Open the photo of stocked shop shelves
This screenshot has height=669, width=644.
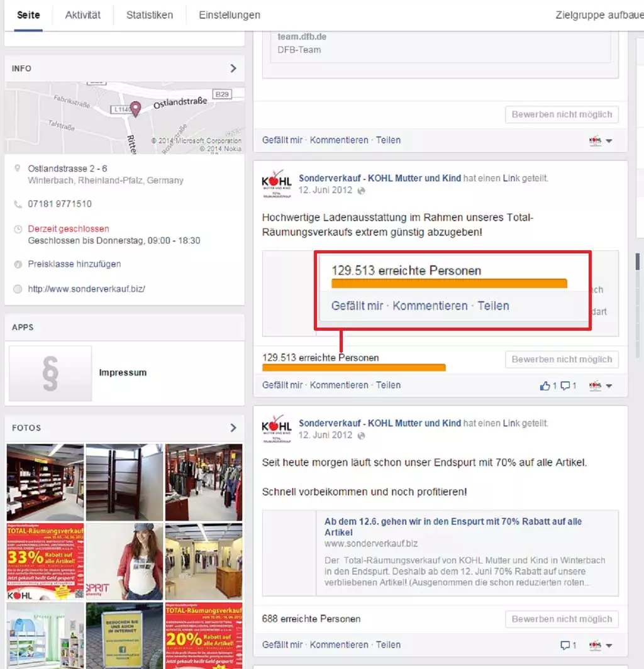tap(45, 482)
